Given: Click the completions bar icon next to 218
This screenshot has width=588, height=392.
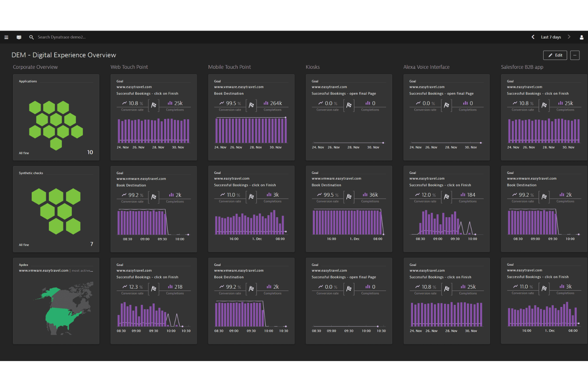Looking at the screenshot, I should click(x=170, y=287).
